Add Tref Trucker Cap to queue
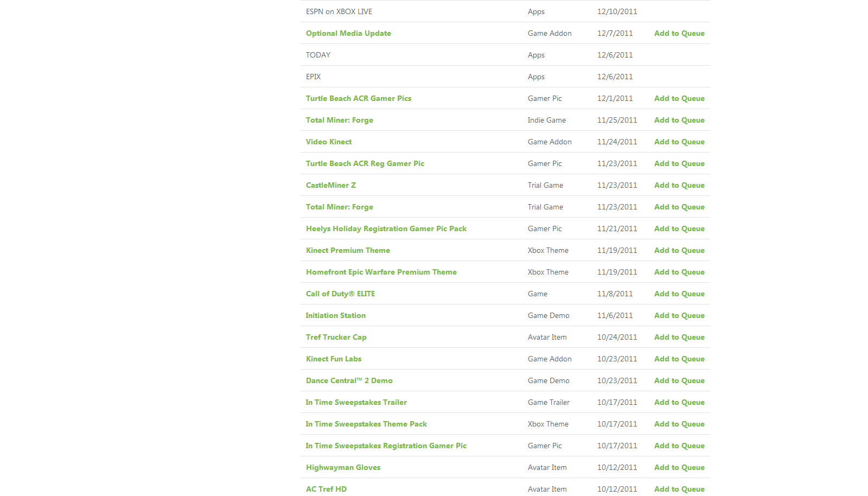The width and height of the screenshot is (868, 496). point(679,337)
